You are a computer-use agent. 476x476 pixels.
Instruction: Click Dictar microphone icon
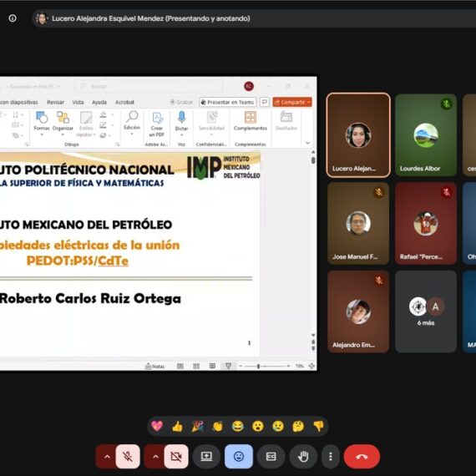(181, 124)
